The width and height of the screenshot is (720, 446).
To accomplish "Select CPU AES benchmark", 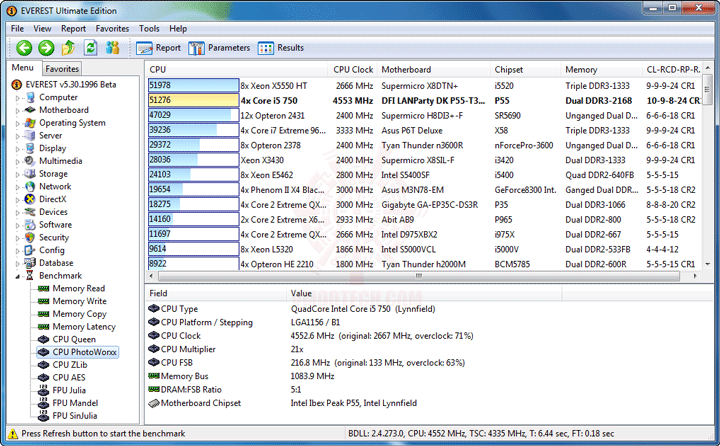I will (69, 378).
